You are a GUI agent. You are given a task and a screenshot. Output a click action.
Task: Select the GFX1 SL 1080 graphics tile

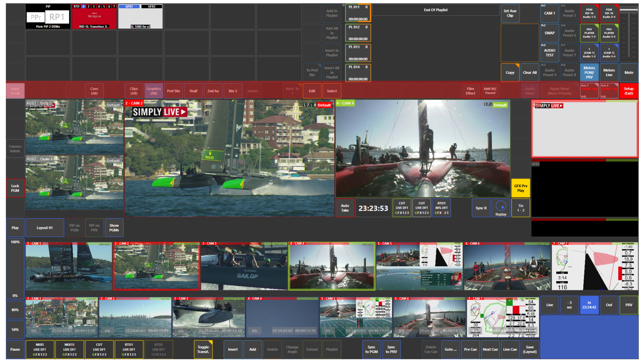(x=140, y=16)
